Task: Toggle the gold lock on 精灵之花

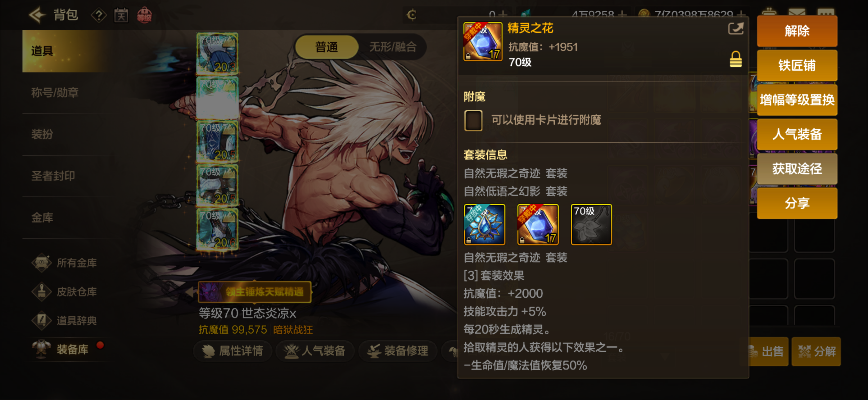Action: pyautogui.click(x=735, y=59)
